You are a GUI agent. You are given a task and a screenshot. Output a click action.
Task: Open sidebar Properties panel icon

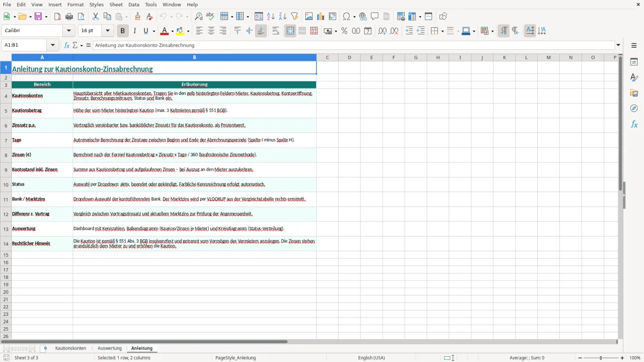pos(634,62)
